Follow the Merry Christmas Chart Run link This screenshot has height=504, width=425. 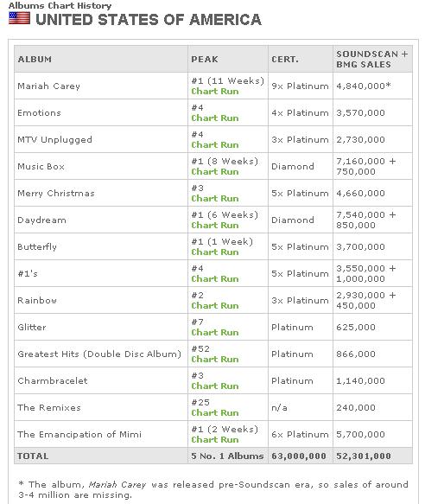(x=215, y=198)
